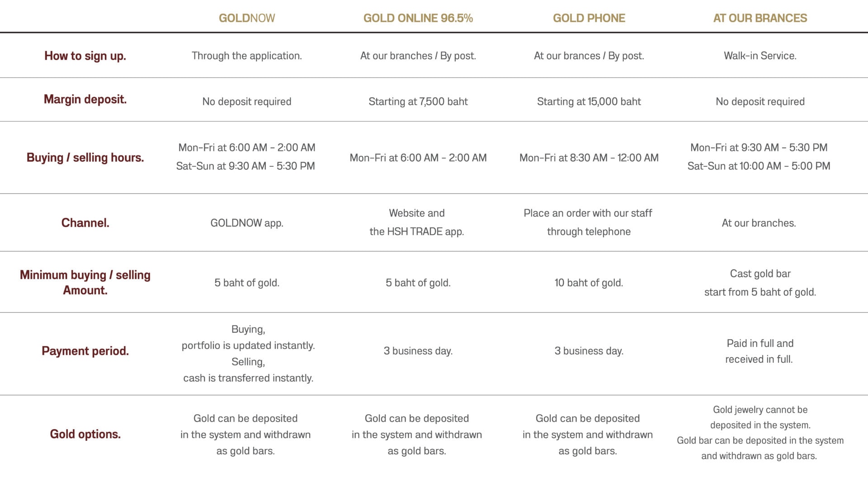
Task: Select the GOLD ONLINE 96.5% column header
Action: click(x=418, y=18)
